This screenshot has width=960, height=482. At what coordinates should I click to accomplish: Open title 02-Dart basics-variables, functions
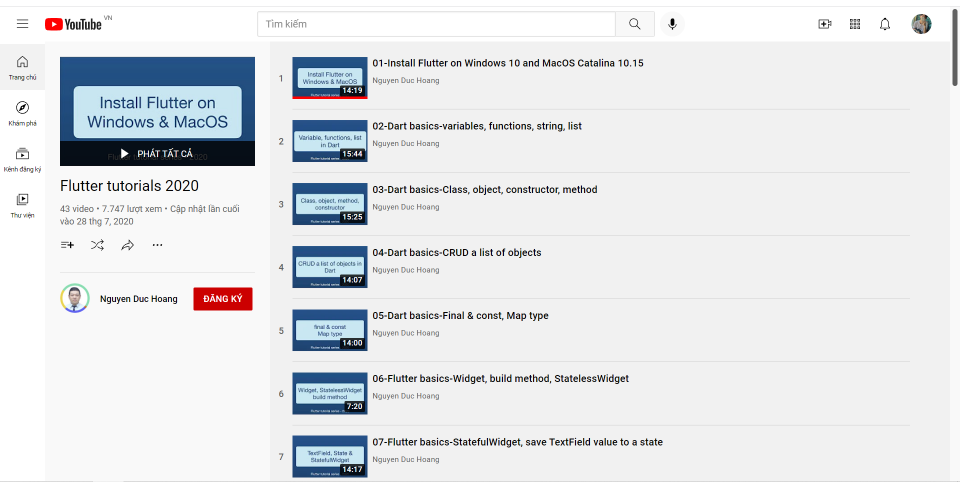point(477,126)
